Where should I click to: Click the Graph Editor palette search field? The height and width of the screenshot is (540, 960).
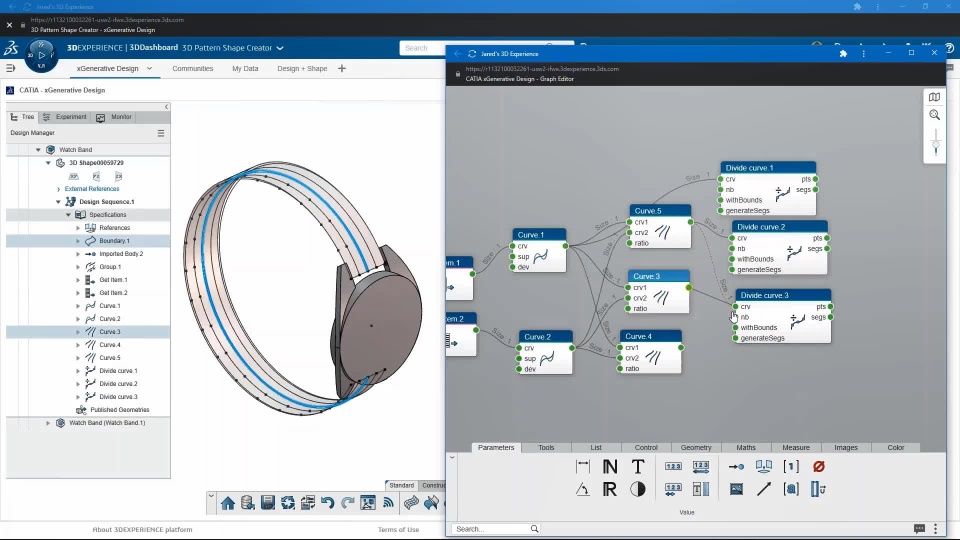[x=495, y=529]
